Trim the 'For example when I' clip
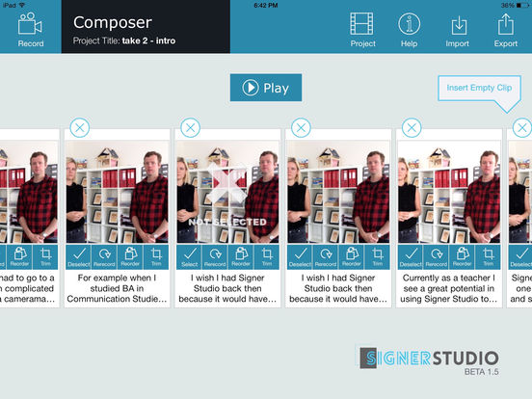This screenshot has height=399, width=532. (x=156, y=257)
